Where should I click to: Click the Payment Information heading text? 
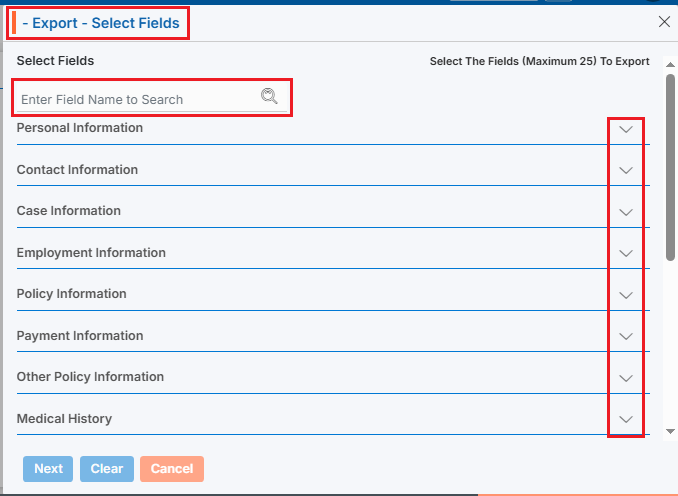(80, 336)
